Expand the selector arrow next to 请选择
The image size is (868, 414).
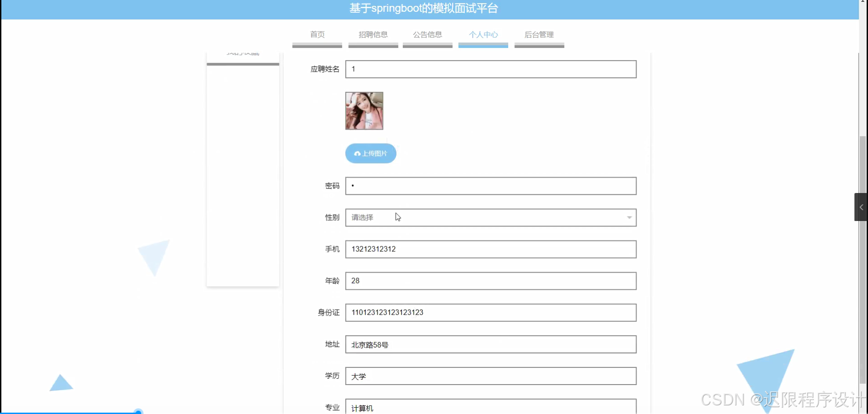[x=629, y=217]
